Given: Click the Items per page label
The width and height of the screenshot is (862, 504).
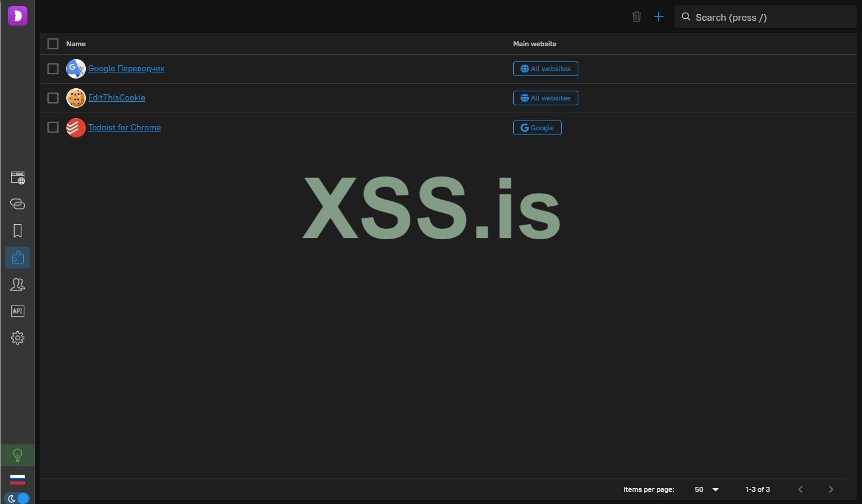Looking at the screenshot, I should (x=649, y=489).
